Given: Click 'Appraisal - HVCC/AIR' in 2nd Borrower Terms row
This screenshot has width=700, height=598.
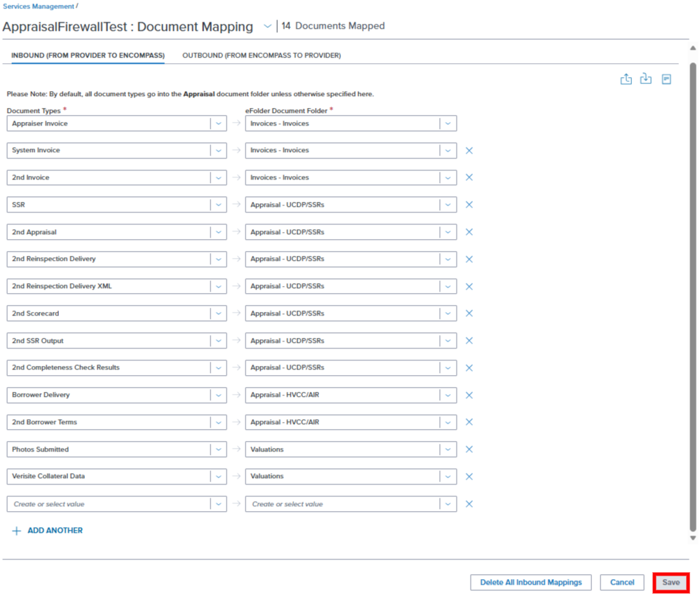Looking at the screenshot, I should 285,422.
